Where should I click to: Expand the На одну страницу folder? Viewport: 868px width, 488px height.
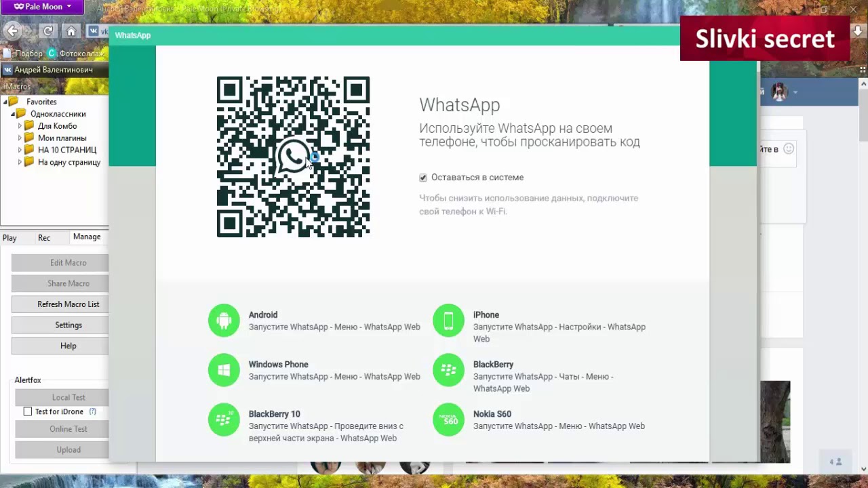pyautogui.click(x=20, y=162)
